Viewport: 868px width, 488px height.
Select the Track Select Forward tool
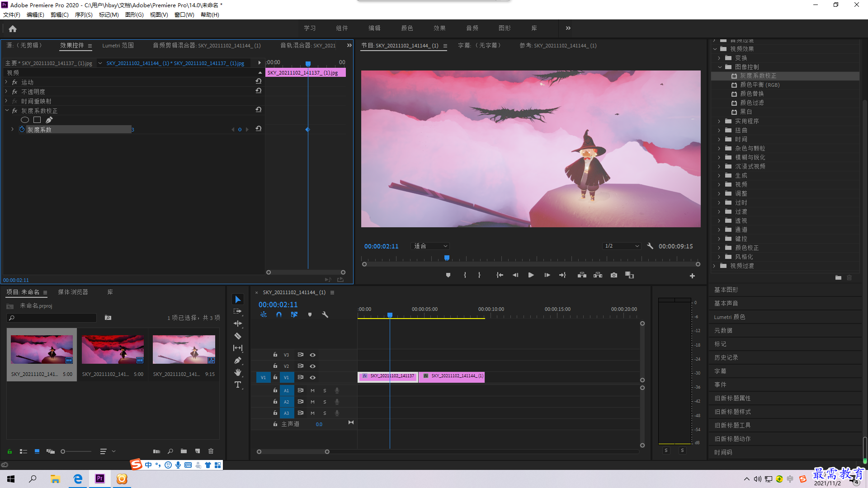click(x=238, y=312)
